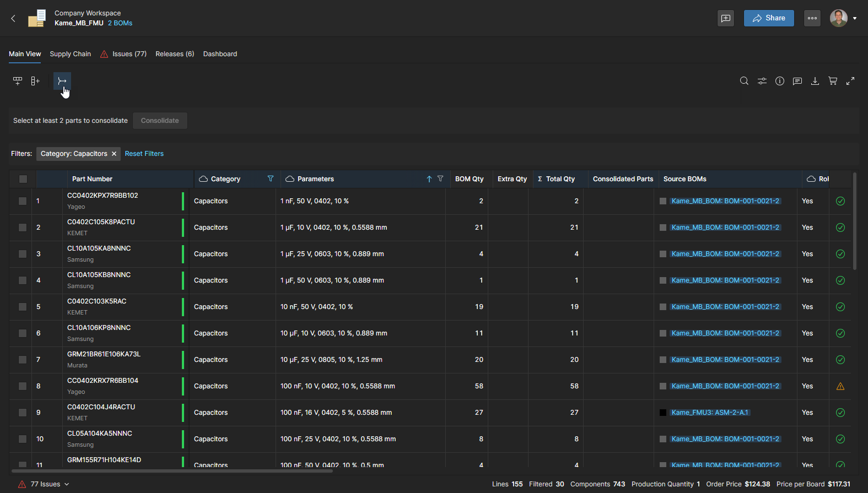Viewport: 868px width, 493px height.
Task: Click the Reset Filters link
Action: (144, 154)
